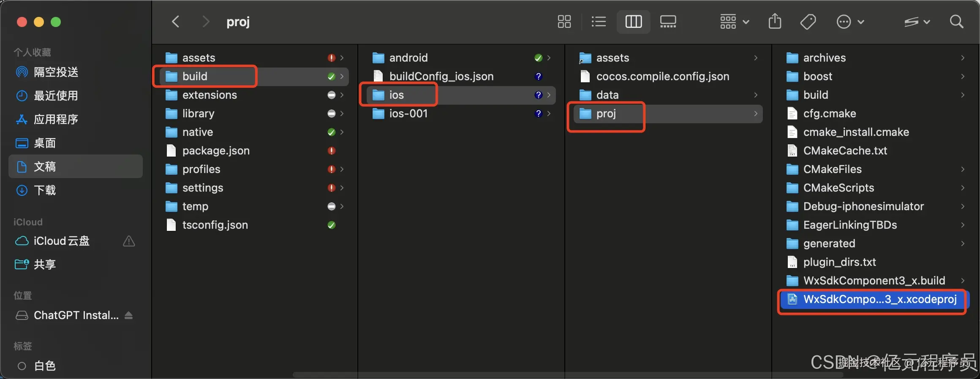The image size is (980, 379).
Task: Select the EagerLinkingTBDs folder
Action: pyautogui.click(x=875, y=225)
